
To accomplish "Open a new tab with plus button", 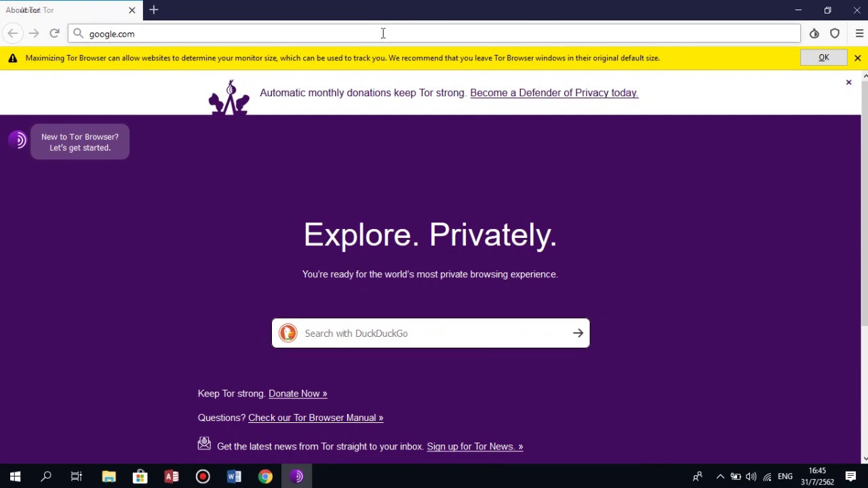I will click(154, 10).
